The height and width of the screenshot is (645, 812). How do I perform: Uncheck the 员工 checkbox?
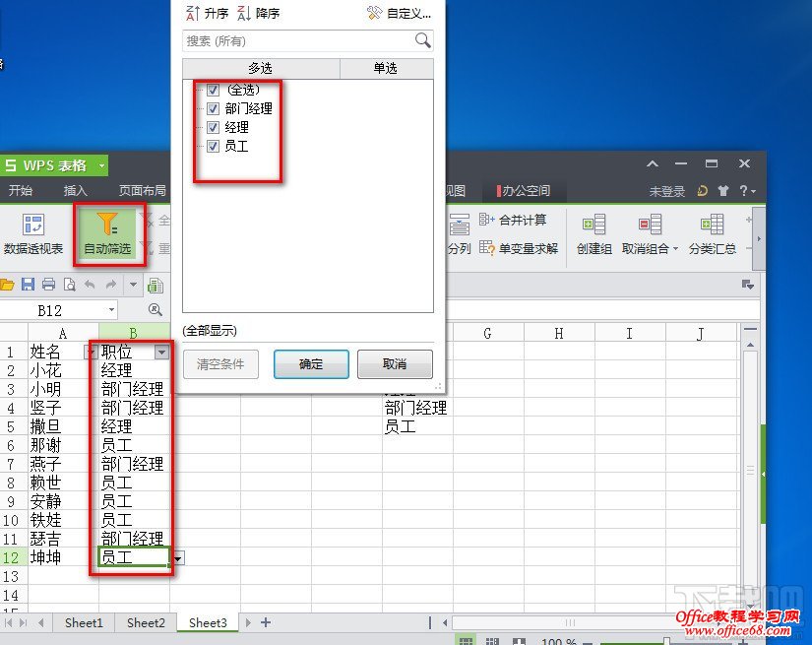[x=213, y=146]
